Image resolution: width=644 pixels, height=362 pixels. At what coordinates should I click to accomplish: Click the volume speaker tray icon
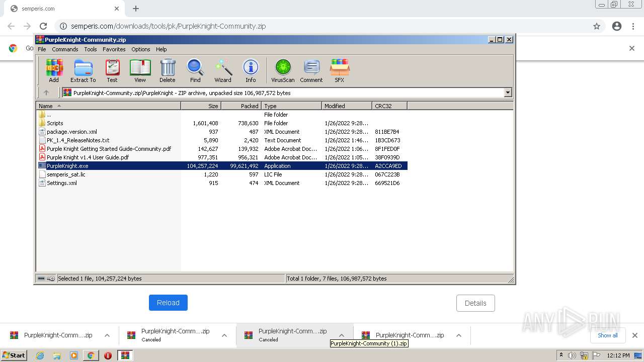pyautogui.click(x=572, y=355)
